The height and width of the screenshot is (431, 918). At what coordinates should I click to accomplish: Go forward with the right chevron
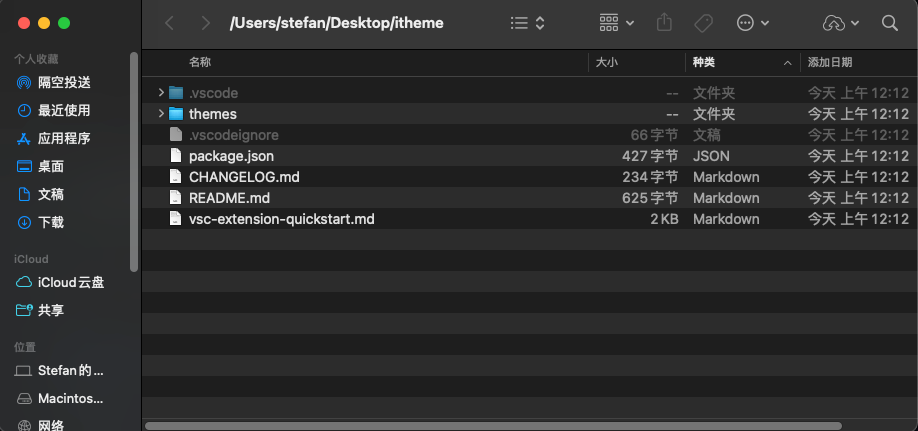(205, 23)
